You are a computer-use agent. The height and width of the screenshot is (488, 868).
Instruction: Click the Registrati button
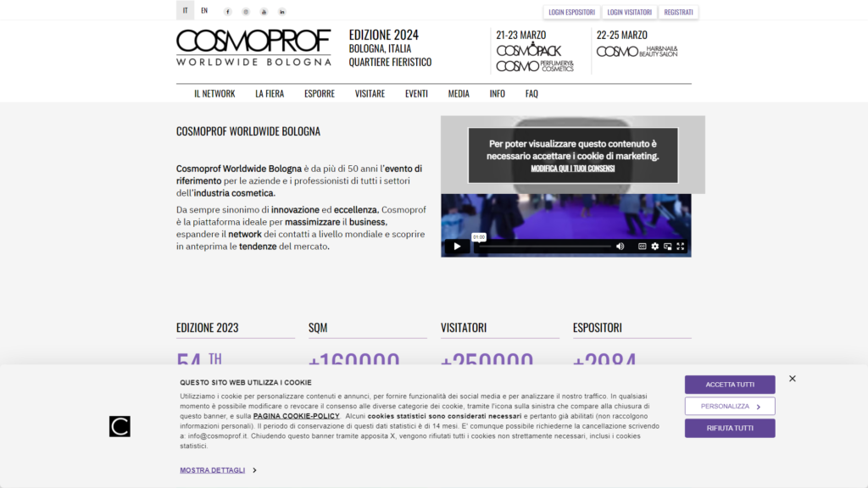pyautogui.click(x=679, y=12)
